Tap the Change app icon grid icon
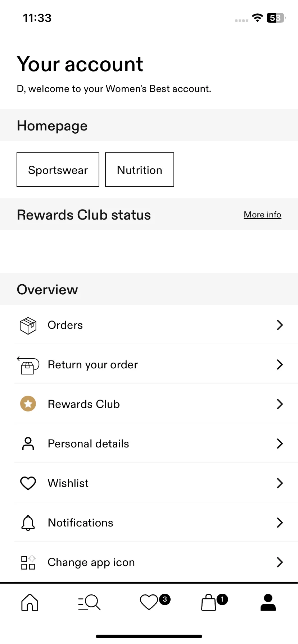298x644 pixels. pyautogui.click(x=28, y=562)
